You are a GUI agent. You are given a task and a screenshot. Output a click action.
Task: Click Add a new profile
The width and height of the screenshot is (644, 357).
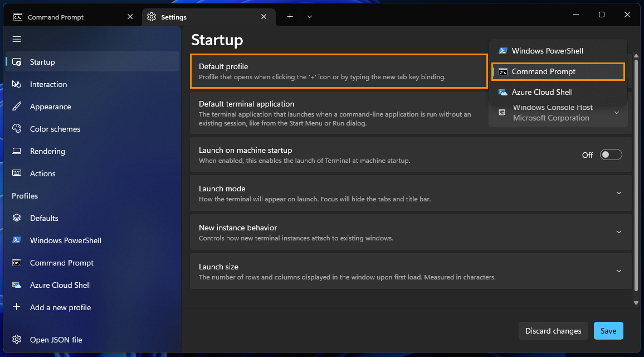[92, 307]
